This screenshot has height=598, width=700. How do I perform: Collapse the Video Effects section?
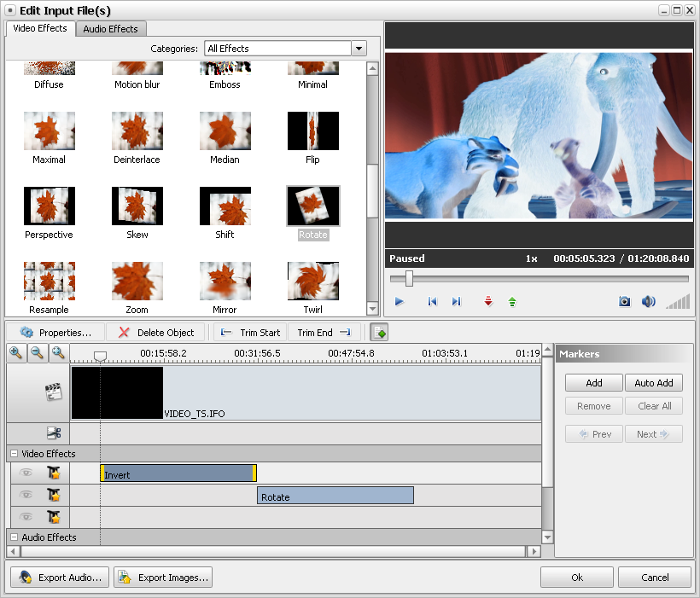click(x=15, y=454)
